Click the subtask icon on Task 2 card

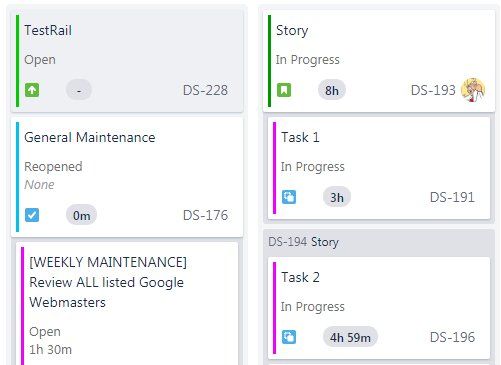[289, 337]
